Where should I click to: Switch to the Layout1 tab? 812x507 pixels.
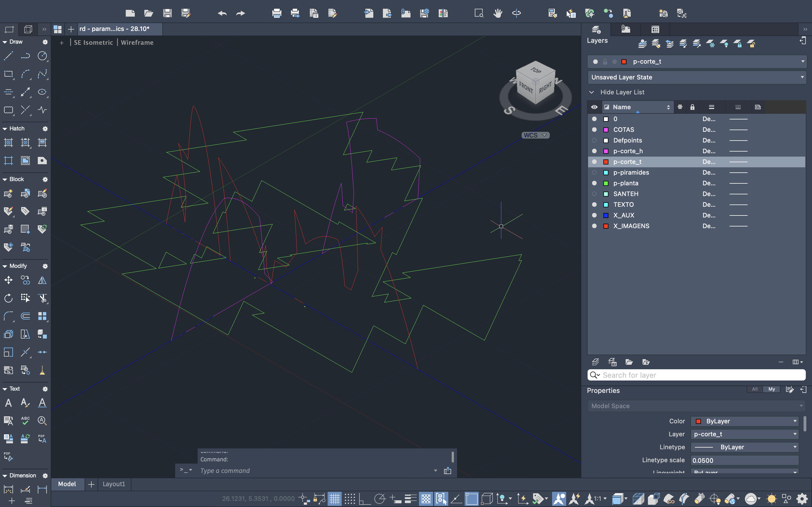[x=114, y=484]
